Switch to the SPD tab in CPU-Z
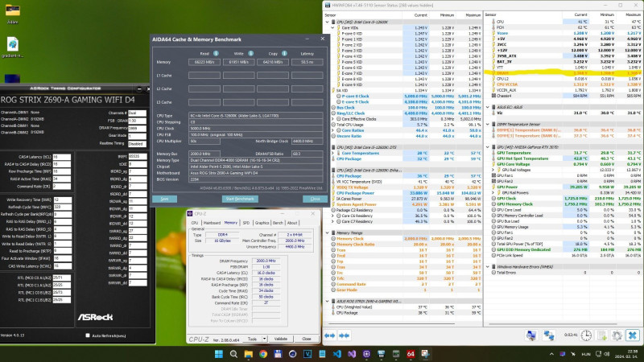This screenshot has width=644, height=362. click(x=246, y=223)
